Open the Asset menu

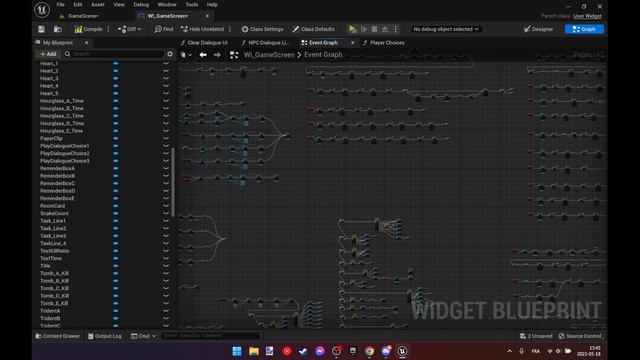pyautogui.click(x=98, y=4)
